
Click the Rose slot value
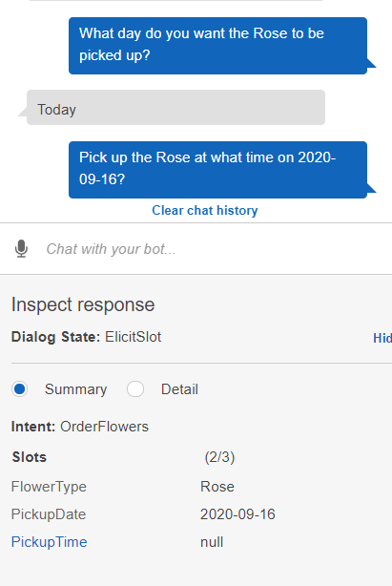217,487
